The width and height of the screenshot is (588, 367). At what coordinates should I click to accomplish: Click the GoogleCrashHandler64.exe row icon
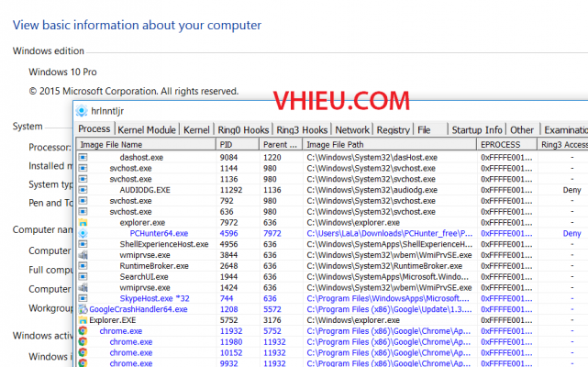pyautogui.click(x=83, y=309)
